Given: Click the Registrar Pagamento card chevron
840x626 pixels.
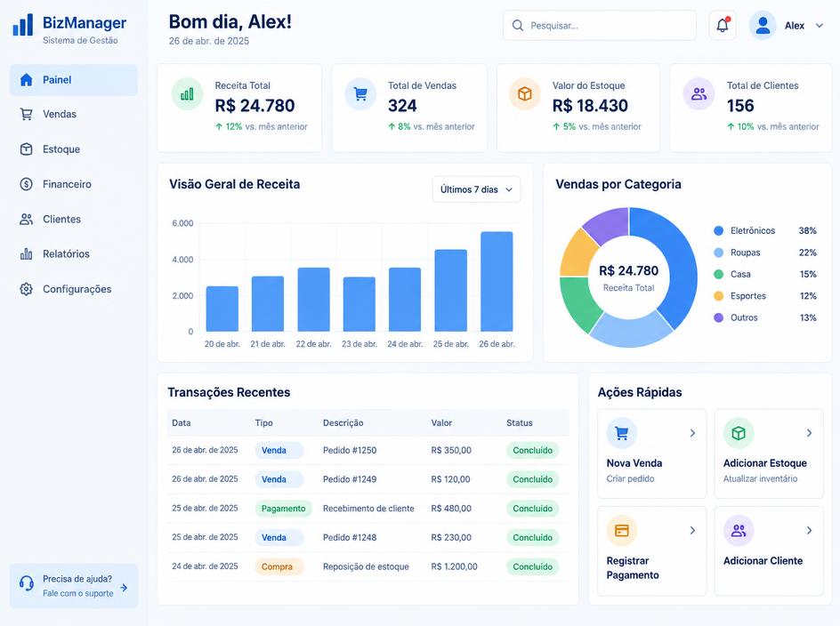Looking at the screenshot, I should click(x=692, y=531).
